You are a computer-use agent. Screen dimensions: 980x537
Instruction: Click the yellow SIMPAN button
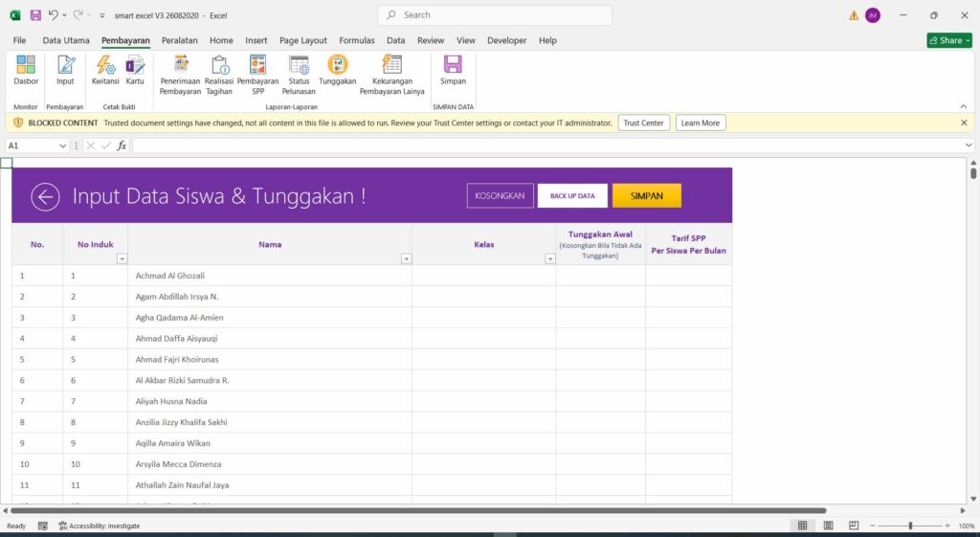click(x=647, y=195)
